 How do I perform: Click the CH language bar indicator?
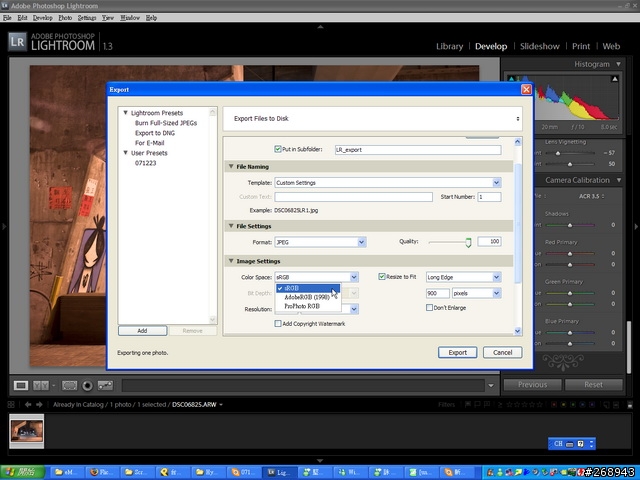click(558, 444)
